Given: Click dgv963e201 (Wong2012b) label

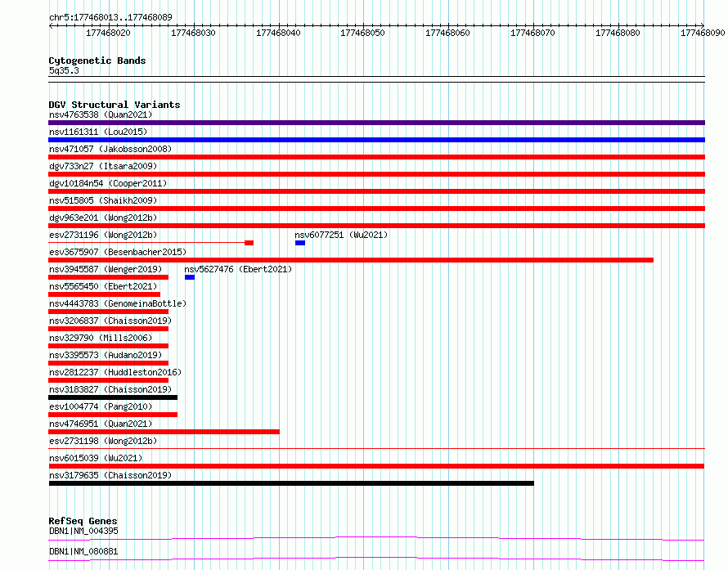Looking at the screenshot, I should pos(103,218).
